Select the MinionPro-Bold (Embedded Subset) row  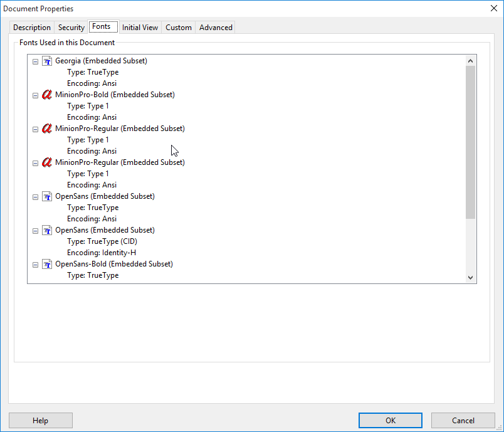tap(115, 95)
